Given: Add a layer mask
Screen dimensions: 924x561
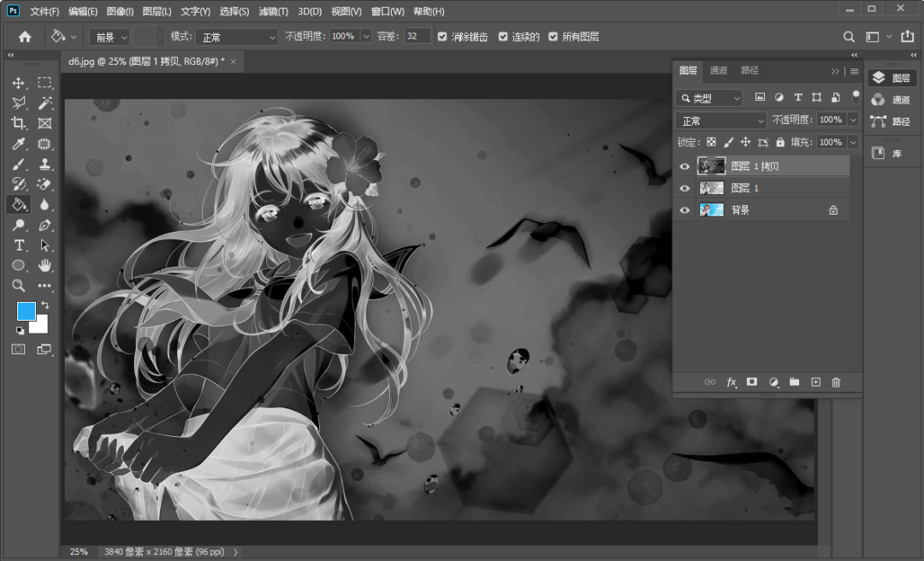Looking at the screenshot, I should tap(752, 382).
